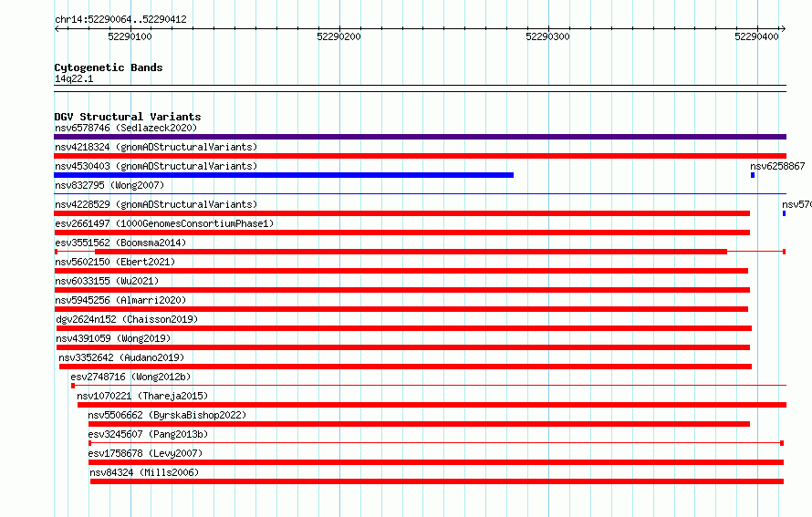Click the thin red esv2748716 line
This screenshot has width=812, height=517.
[429, 386]
